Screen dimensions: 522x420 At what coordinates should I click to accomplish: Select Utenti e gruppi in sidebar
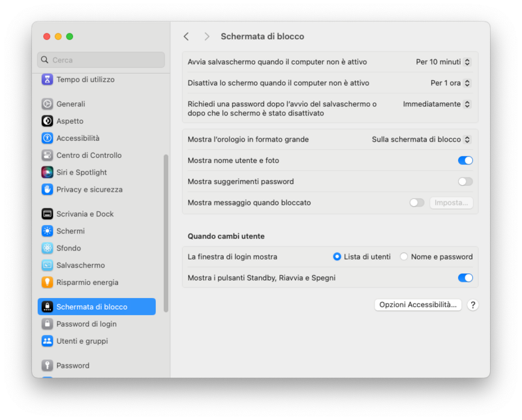click(82, 341)
